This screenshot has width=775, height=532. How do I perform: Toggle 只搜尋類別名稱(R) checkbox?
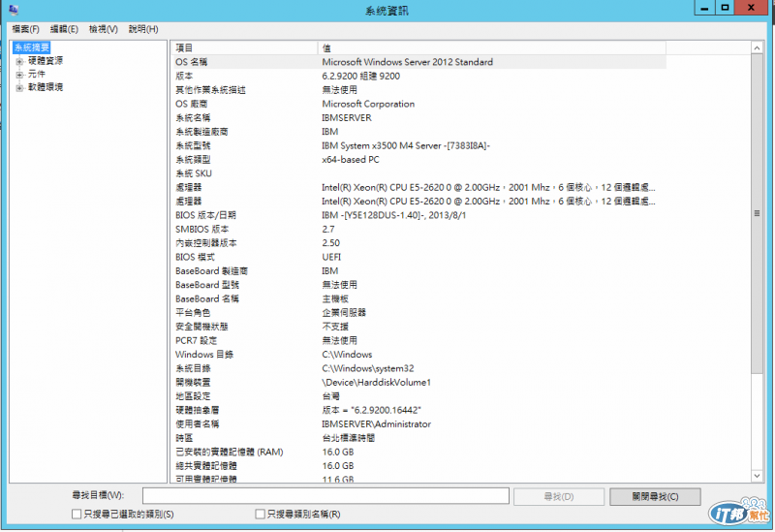(x=260, y=515)
